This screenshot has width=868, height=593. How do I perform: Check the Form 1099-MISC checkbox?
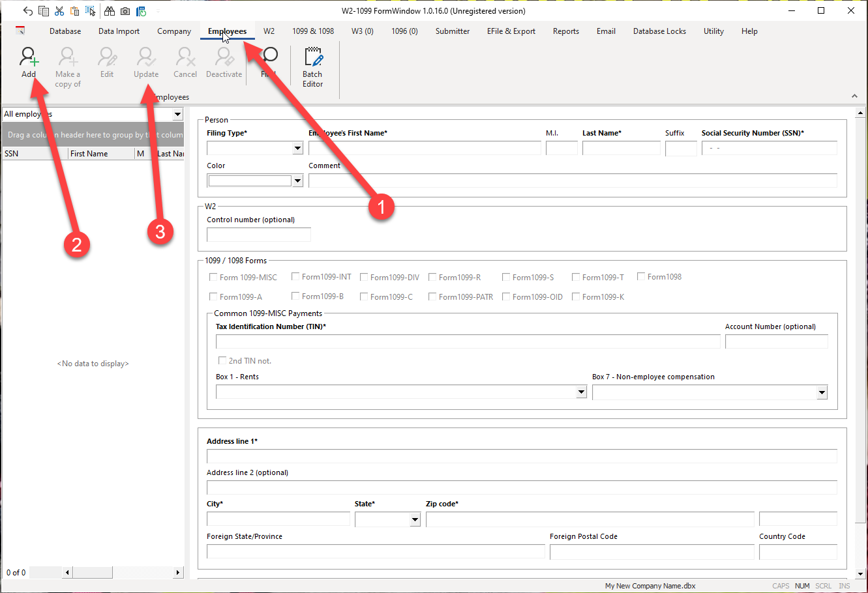[213, 277]
